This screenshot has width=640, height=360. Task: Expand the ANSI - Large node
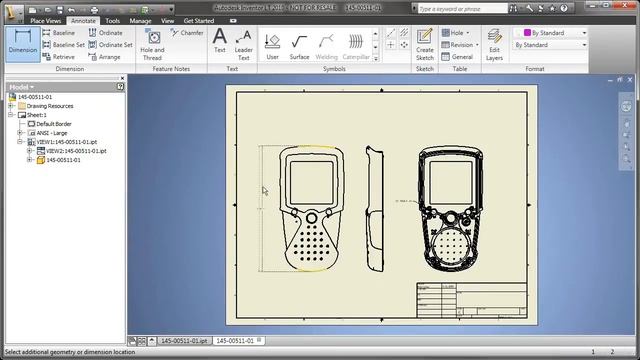click(20, 133)
